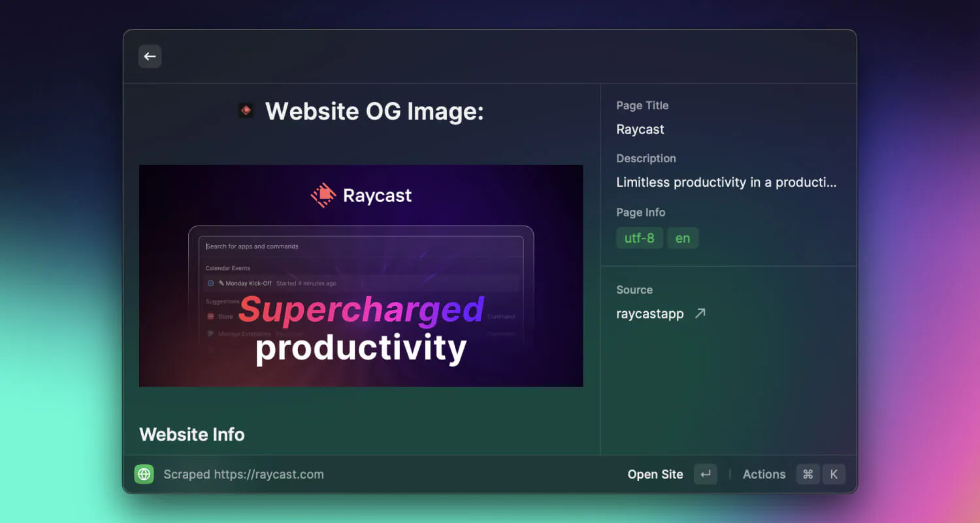Click the small Raycast favicon beside heading

(246, 110)
